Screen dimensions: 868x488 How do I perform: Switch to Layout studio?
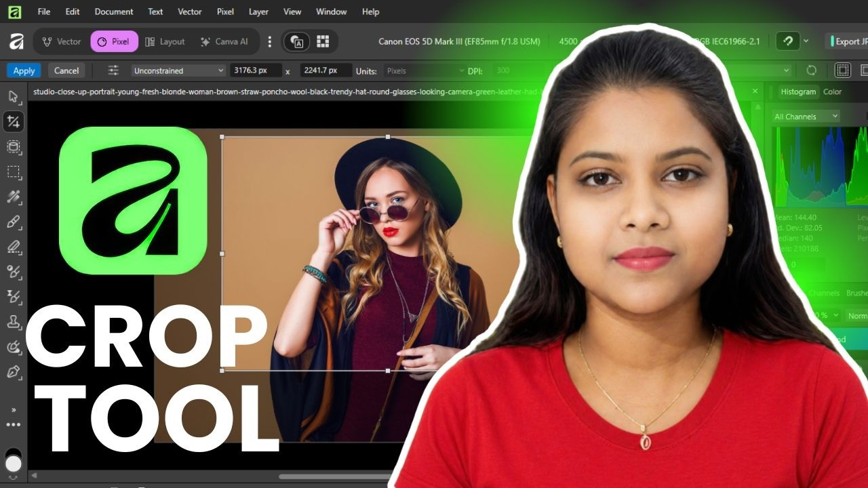pyautogui.click(x=165, y=41)
